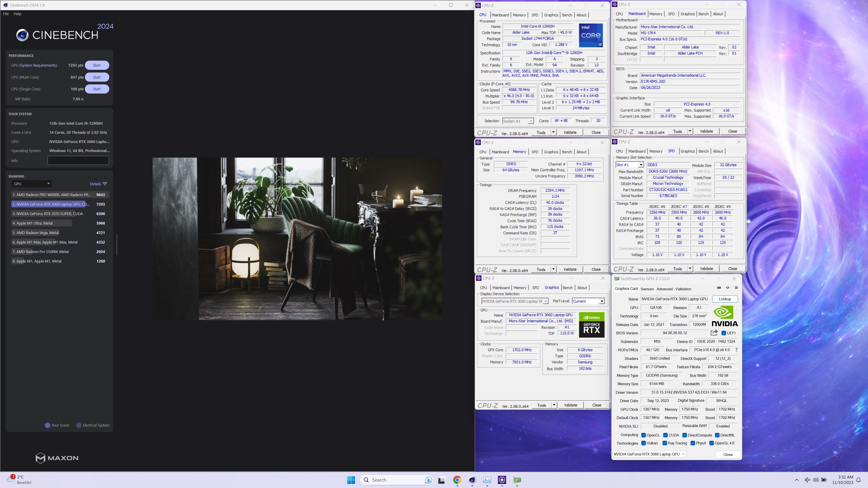Toggle the DirectCompute checkbox
Image resolution: width=868 pixels, height=488 pixels.
point(684,435)
